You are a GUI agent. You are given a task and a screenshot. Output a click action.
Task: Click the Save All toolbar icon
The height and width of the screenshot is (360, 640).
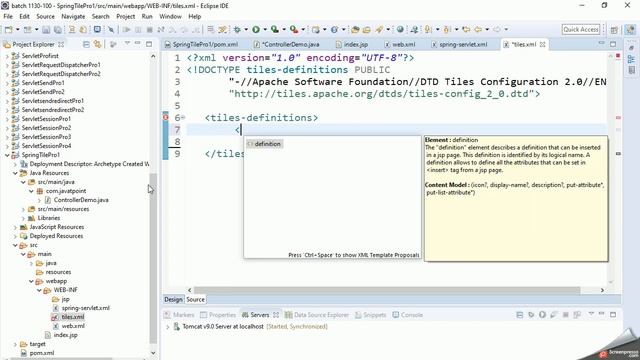58,29
